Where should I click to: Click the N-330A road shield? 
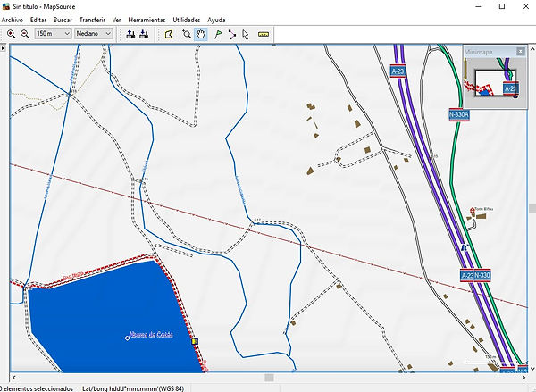click(459, 114)
